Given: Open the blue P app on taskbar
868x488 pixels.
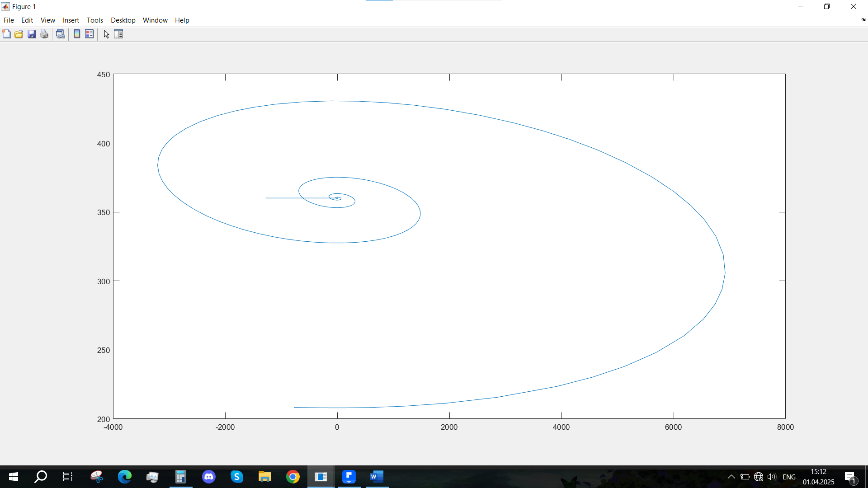Looking at the screenshot, I should tap(349, 477).
